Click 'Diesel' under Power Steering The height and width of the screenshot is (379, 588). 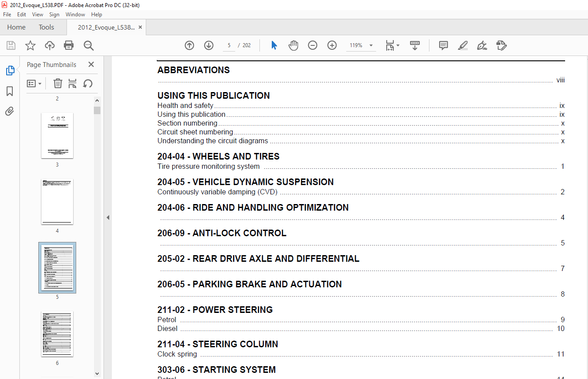(x=167, y=329)
